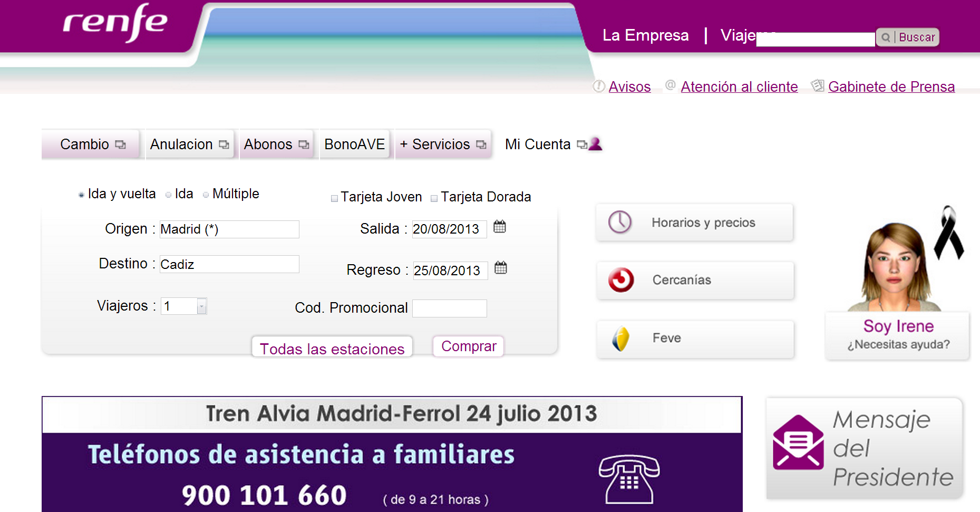Click the Horarios y precios button
The height and width of the screenshot is (512, 980).
click(695, 223)
